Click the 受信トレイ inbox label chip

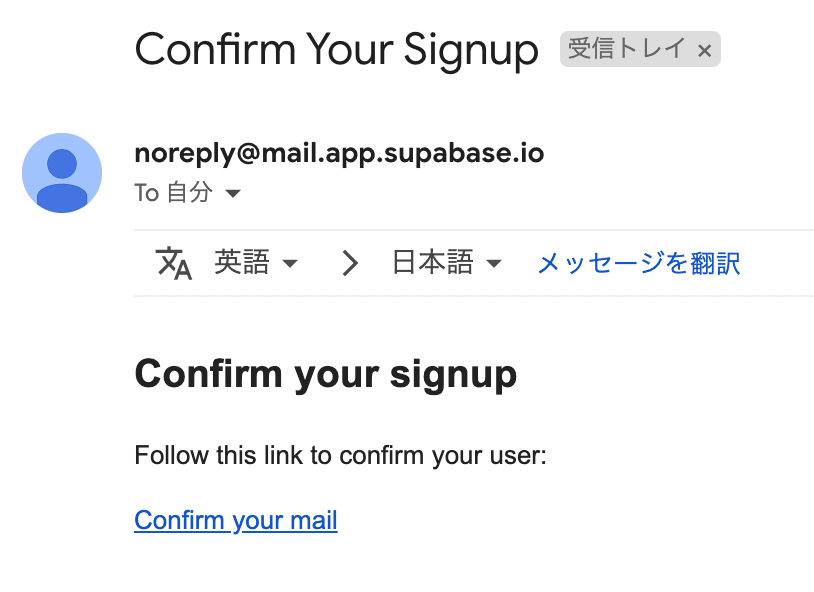pyautogui.click(x=640, y=49)
